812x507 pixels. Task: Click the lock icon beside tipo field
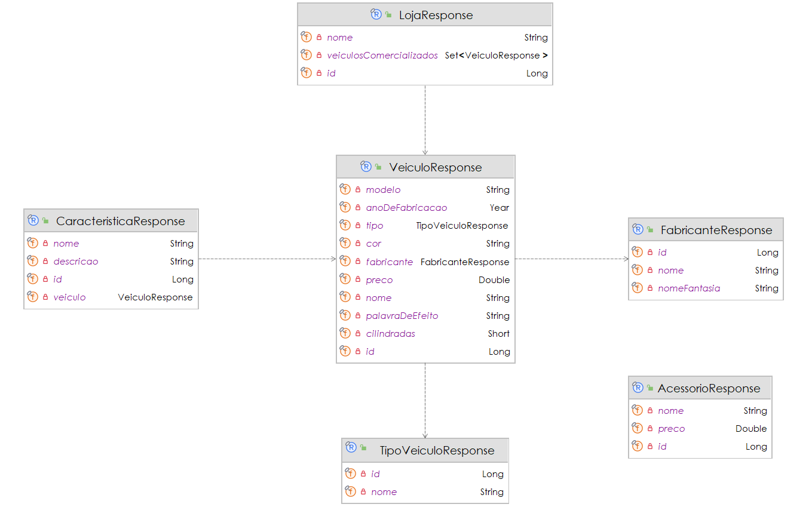click(x=358, y=226)
